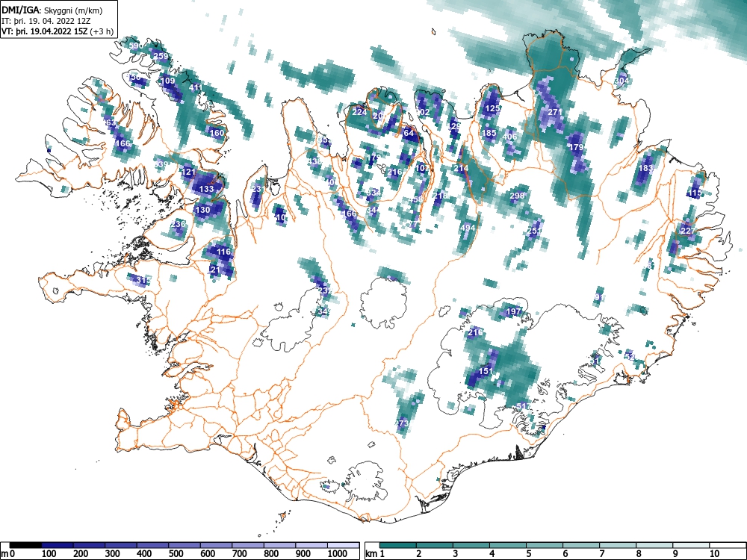Click the '700' label on the metre scale
The width and height of the screenshot is (747, 560).
coord(240,554)
